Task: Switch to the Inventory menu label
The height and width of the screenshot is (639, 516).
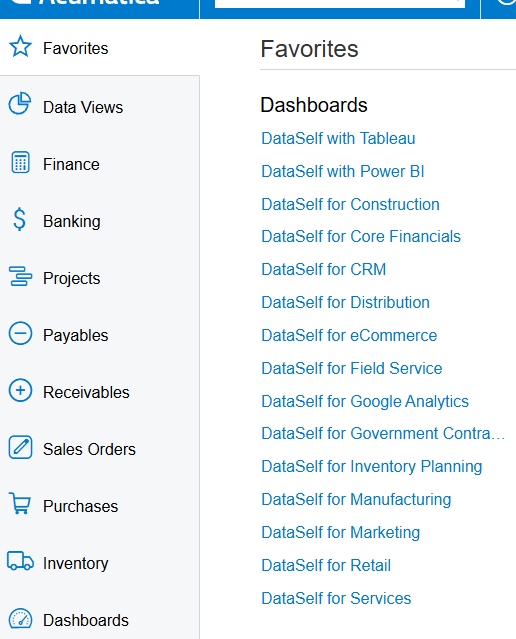Action: click(x=76, y=564)
